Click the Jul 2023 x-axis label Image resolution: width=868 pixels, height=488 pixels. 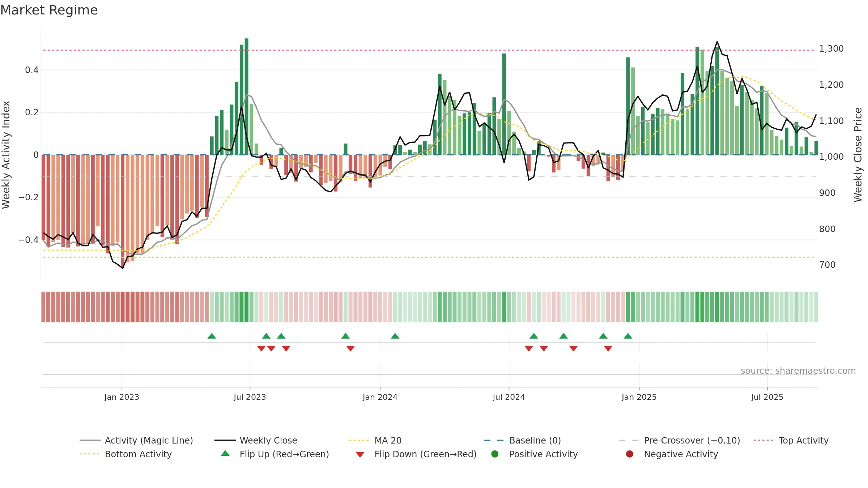click(250, 397)
